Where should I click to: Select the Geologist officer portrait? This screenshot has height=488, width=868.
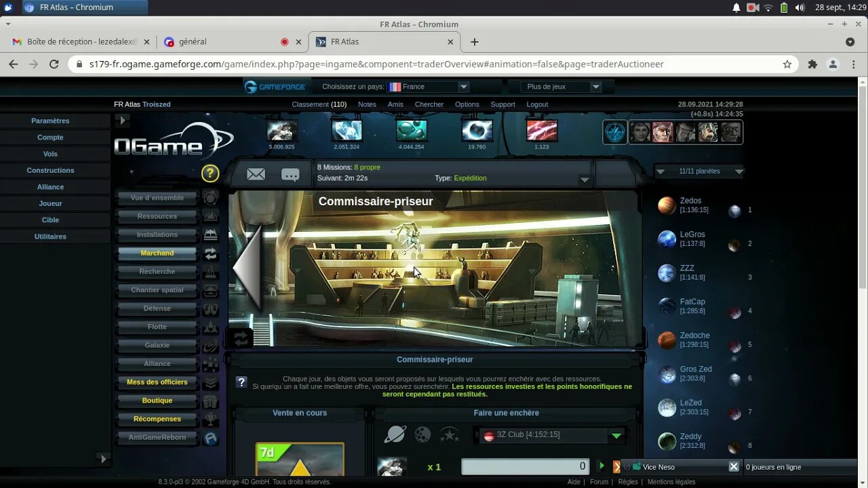click(x=708, y=132)
